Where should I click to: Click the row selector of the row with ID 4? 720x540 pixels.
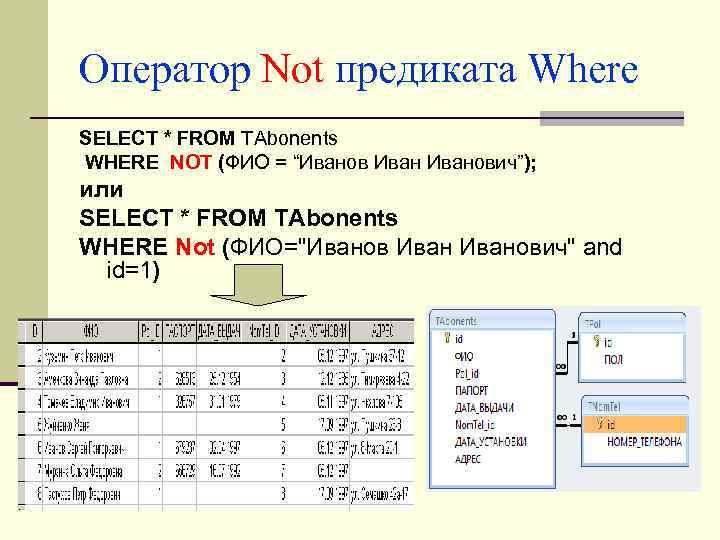coord(22,401)
